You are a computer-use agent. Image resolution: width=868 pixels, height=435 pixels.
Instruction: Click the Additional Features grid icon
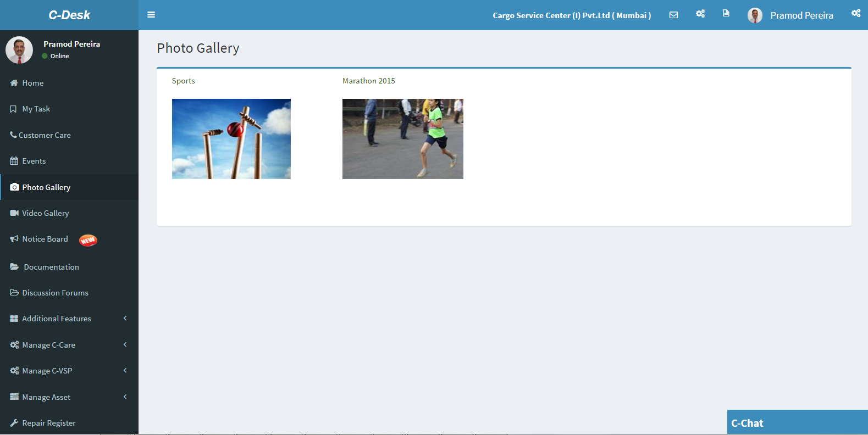point(14,319)
